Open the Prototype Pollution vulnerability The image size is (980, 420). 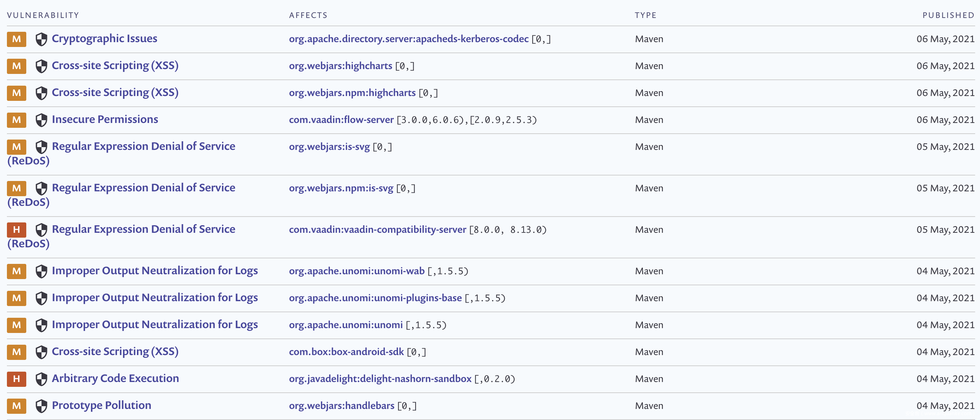click(x=101, y=405)
